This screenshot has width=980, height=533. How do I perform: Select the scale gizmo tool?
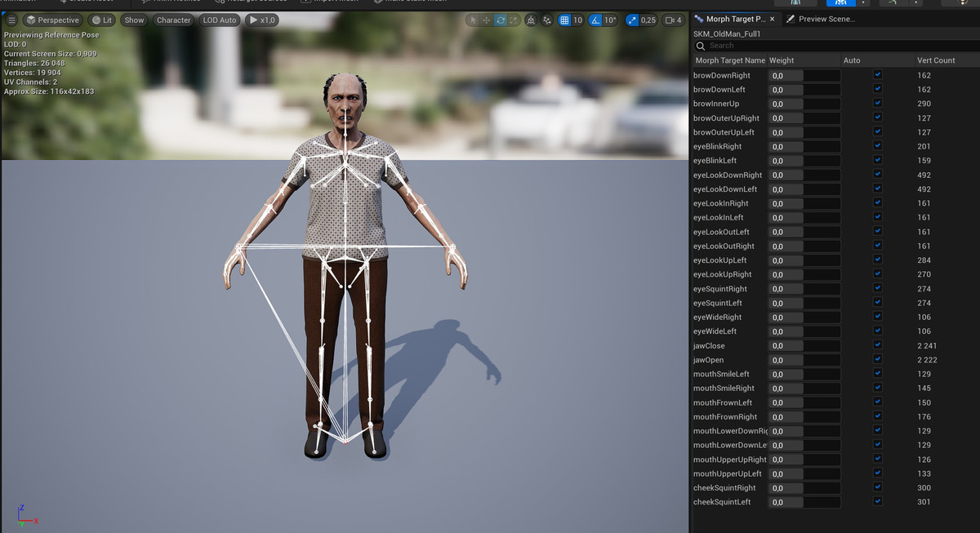514,20
